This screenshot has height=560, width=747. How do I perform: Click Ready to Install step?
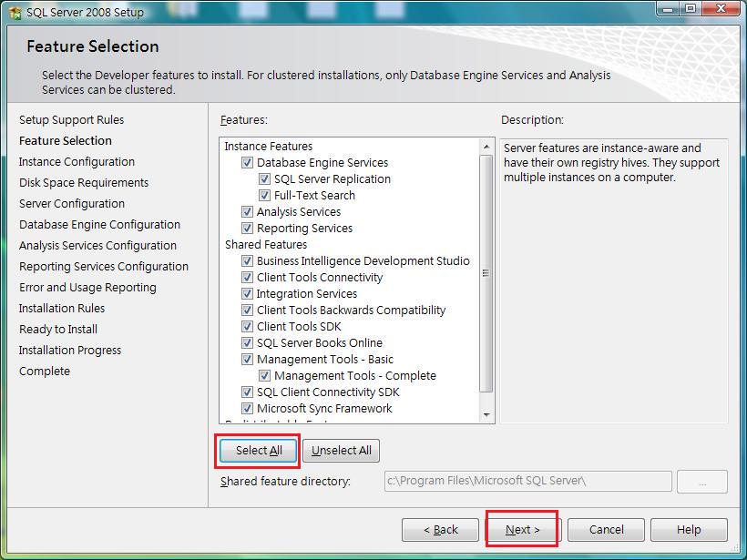[58, 330]
